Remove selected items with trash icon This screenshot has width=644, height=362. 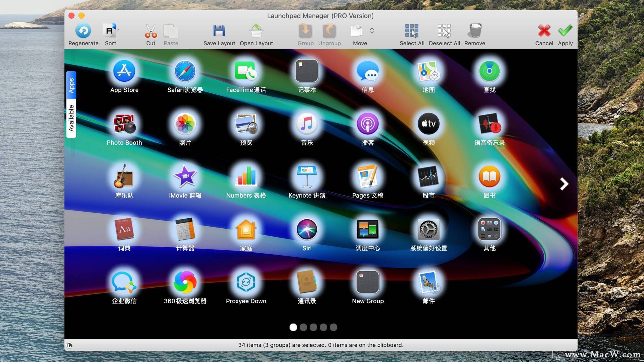(x=475, y=31)
